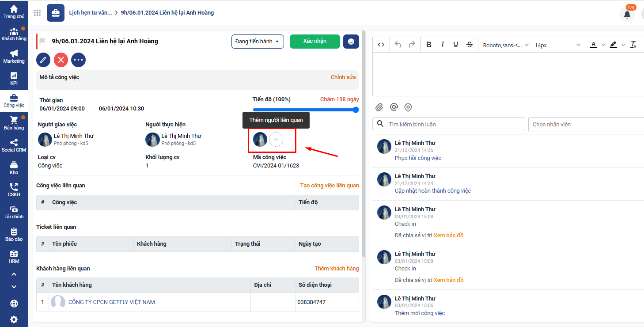This screenshot has height=327, width=644.
Task: Open the Đang tiến hành status dropdown
Action: point(258,42)
